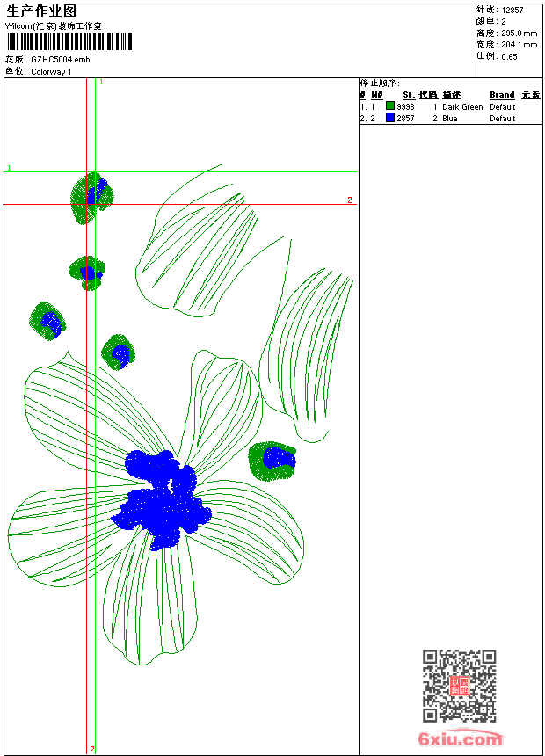Click the "颜色: 2" color count line
545x756 pixels.
[x=491, y=22]
